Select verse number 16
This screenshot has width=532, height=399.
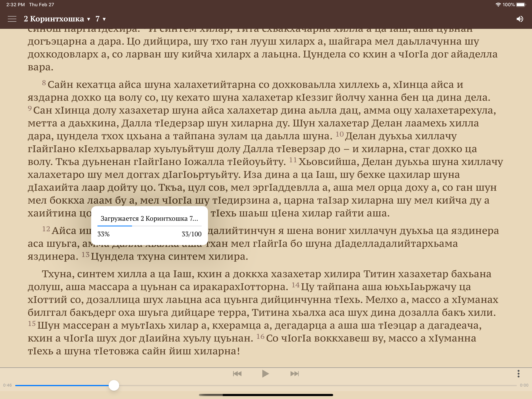pyautogui.click(x=261, y=336)
